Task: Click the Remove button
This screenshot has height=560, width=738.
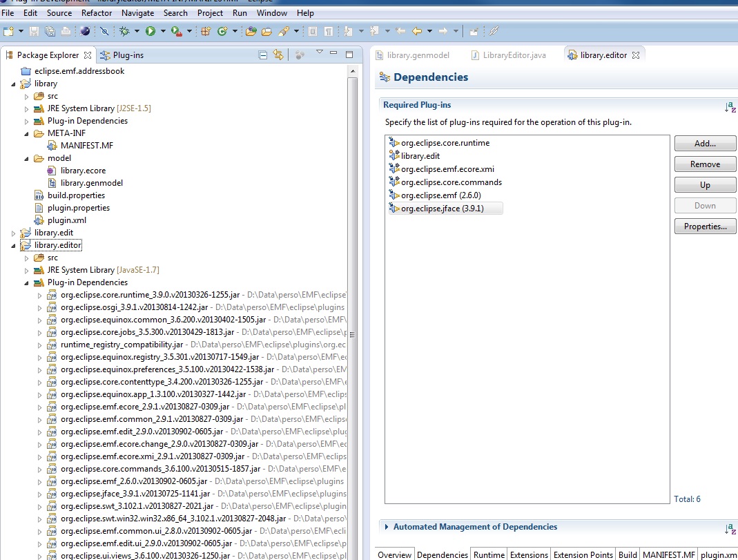Action: pyautogui.click(x=705, y=164)
